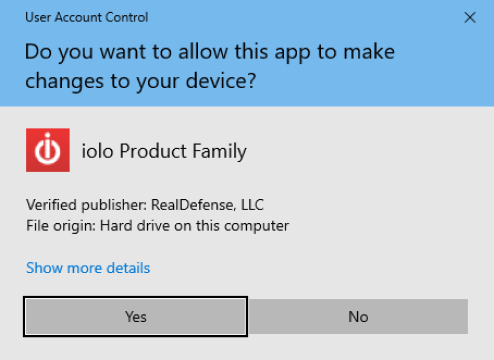Viewport: 494px width, 360px height.
Task: Reject changes using the No button
Action: coord(358,316)
